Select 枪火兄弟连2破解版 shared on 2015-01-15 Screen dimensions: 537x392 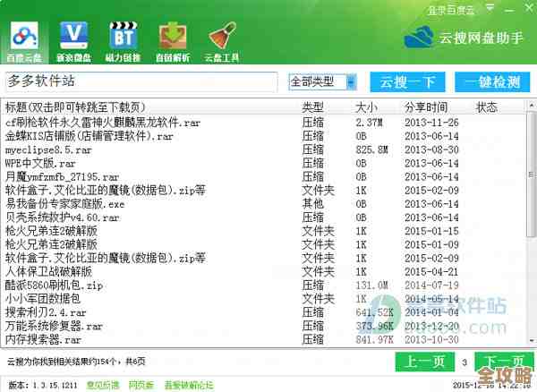coord(264,231)
